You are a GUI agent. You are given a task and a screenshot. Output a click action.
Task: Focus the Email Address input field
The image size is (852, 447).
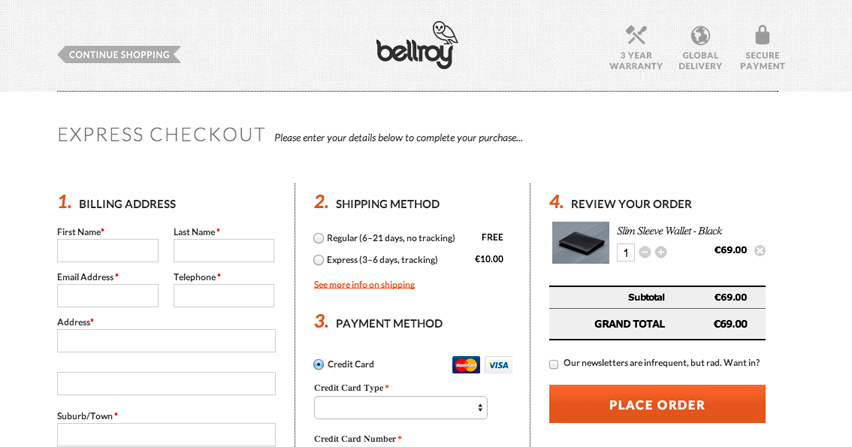(x=108, y=296)
